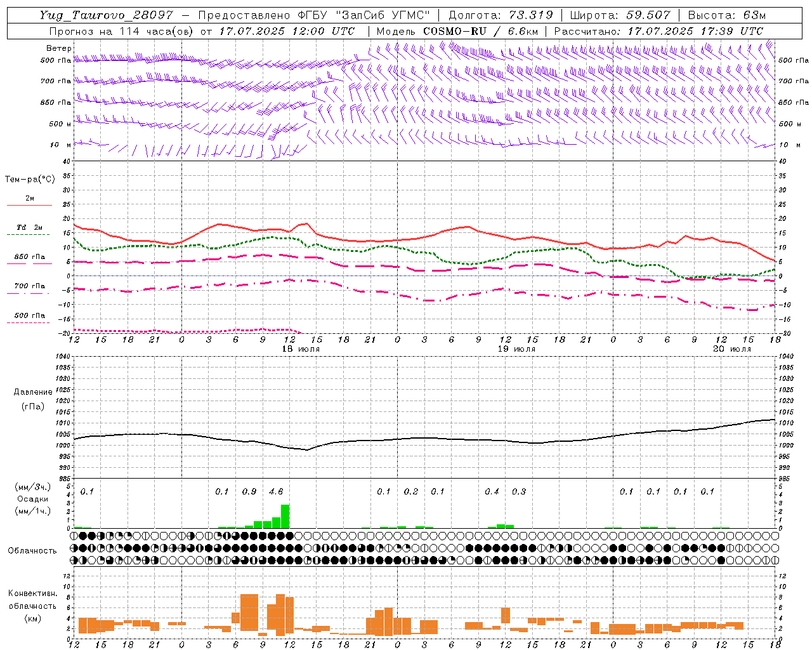Click the Ветер panel label
This screenshot has height=650, width=812.
pyautogui.click(x=59, y=48)
